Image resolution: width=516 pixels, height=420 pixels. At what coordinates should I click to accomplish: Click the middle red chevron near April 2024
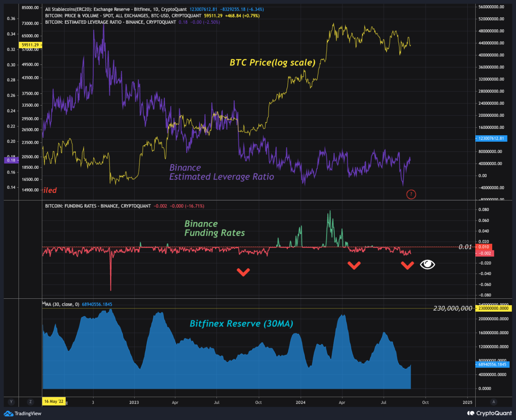click(x=354, y=265)
